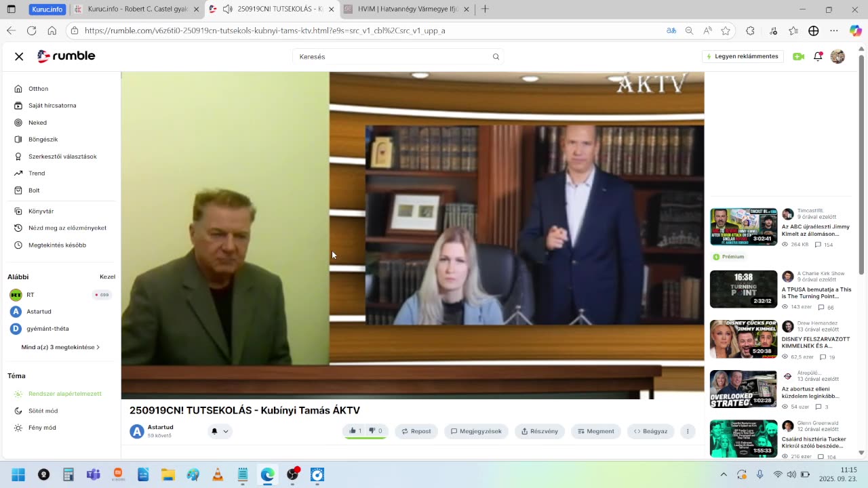Open the Rumble logo homepage
Image resolution: width=868 pixels, height=488 pixels.
pos(66,56)
